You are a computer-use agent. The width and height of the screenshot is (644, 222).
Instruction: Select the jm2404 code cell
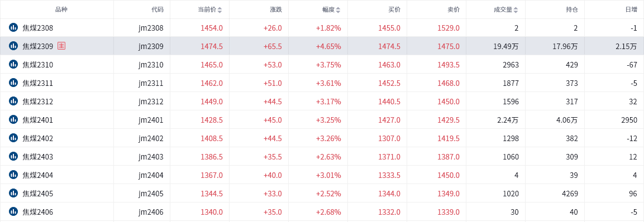click(151, 175)
